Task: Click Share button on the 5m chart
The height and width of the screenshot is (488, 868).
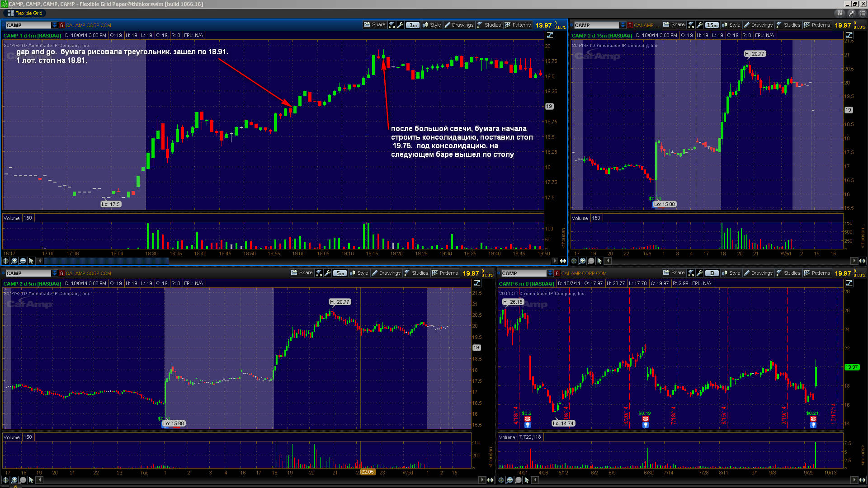Action: coord(302,273)
